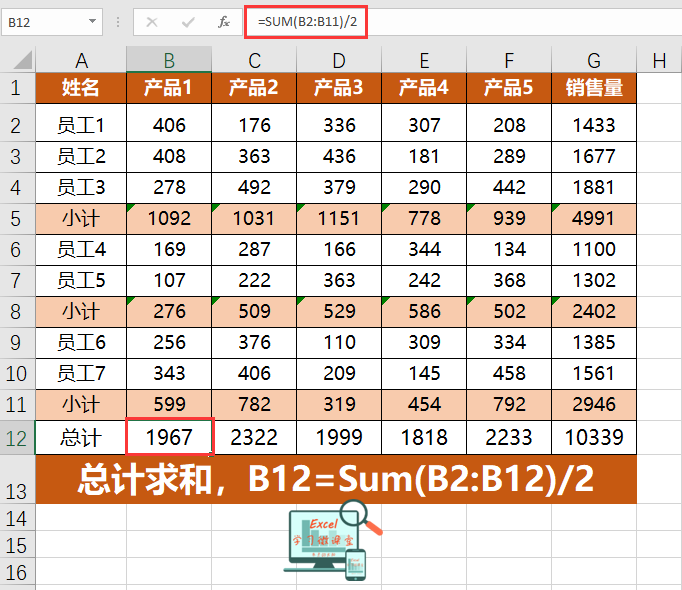Select subtotal cell with value 4991
Screen dimensions: 682x590
point(594,218)
